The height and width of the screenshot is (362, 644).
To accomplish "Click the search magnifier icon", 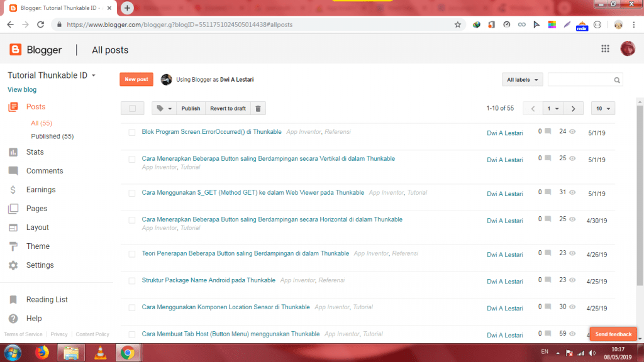I will pyautogui.click(x=617, y=80).
